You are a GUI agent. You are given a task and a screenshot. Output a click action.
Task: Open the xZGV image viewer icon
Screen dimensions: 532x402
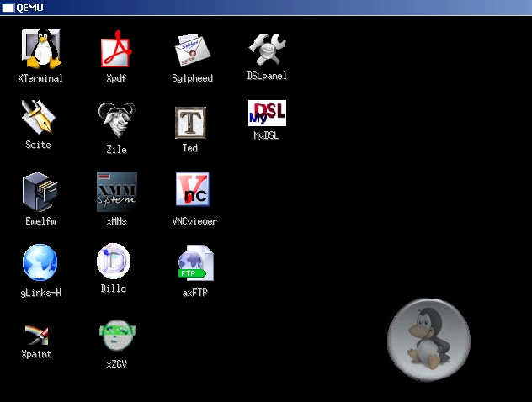point(117,336)
